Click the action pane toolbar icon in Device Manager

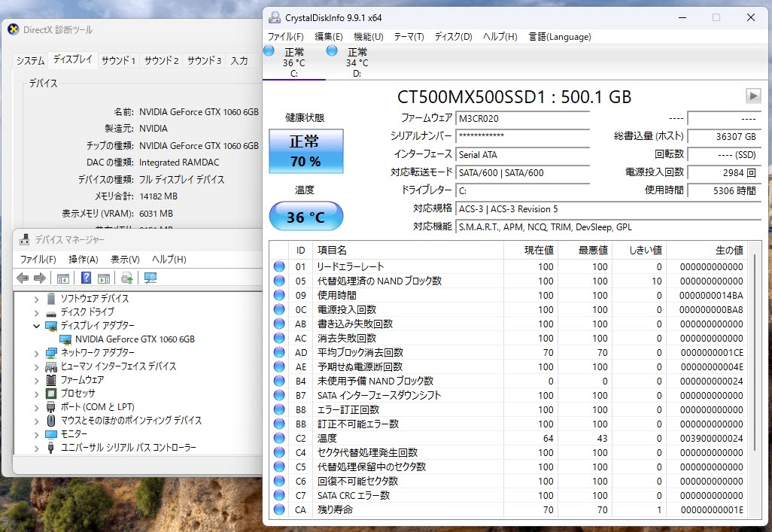tap(104, 278)
